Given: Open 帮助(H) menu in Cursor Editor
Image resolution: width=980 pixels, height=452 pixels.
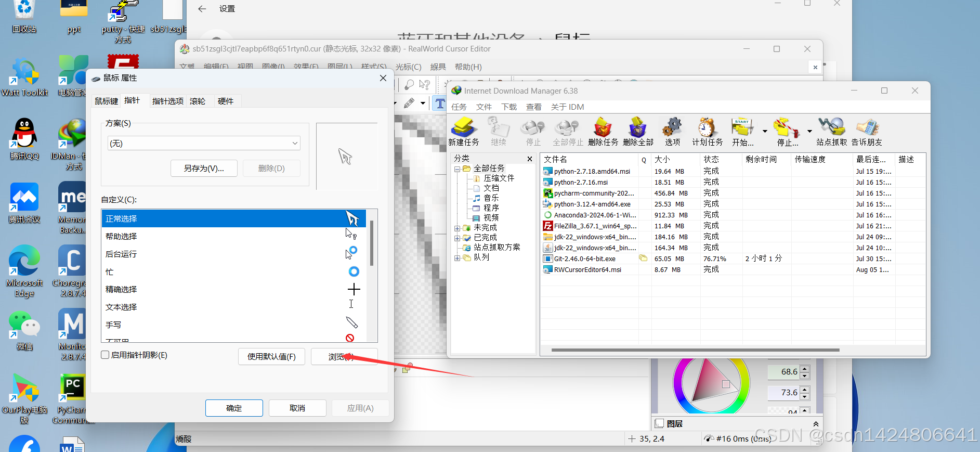Looking at the screenshot, I should (x=468, y=67).
